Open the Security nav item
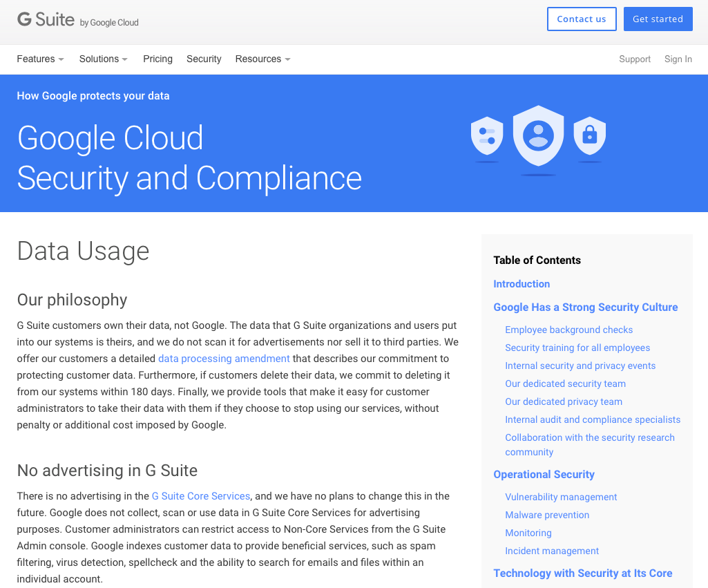The image size is (708, 588). 204,59
